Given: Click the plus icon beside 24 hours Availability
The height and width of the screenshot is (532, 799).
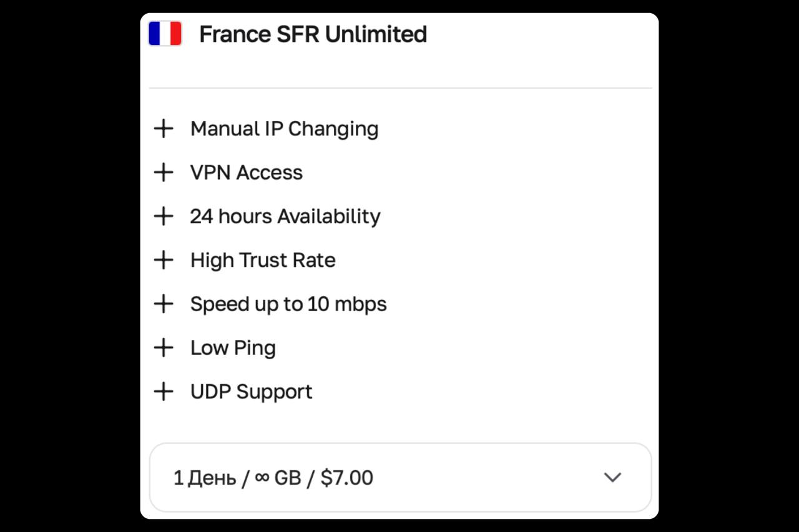Looking at the screenshot, I should [x=164, y=216].
